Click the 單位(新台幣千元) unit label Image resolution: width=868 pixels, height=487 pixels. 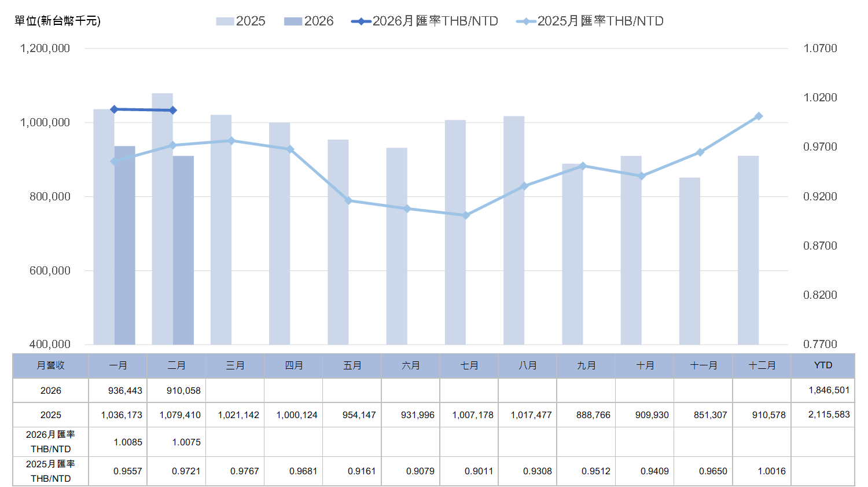[x=57, y=21]
